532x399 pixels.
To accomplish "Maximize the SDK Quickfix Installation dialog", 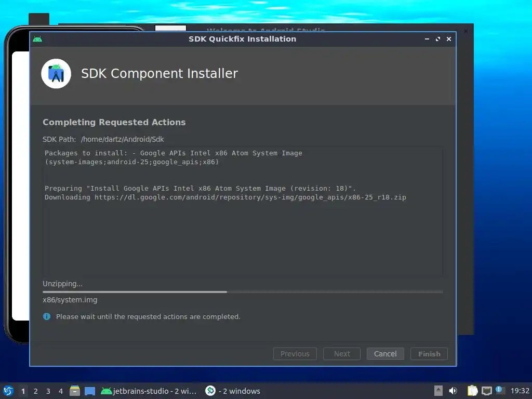I will pyautogui.click(x=438, y=39).
